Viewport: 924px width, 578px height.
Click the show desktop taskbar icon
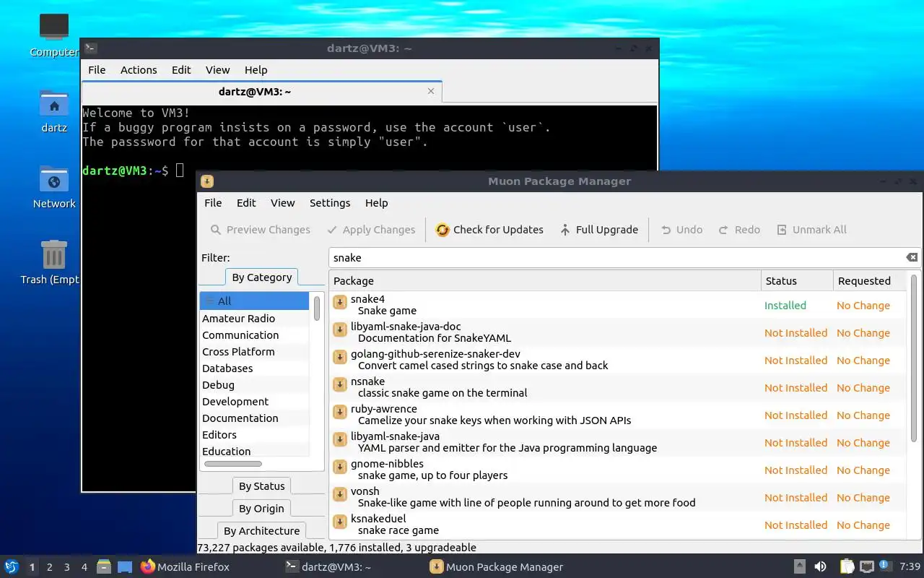point(124,566)
